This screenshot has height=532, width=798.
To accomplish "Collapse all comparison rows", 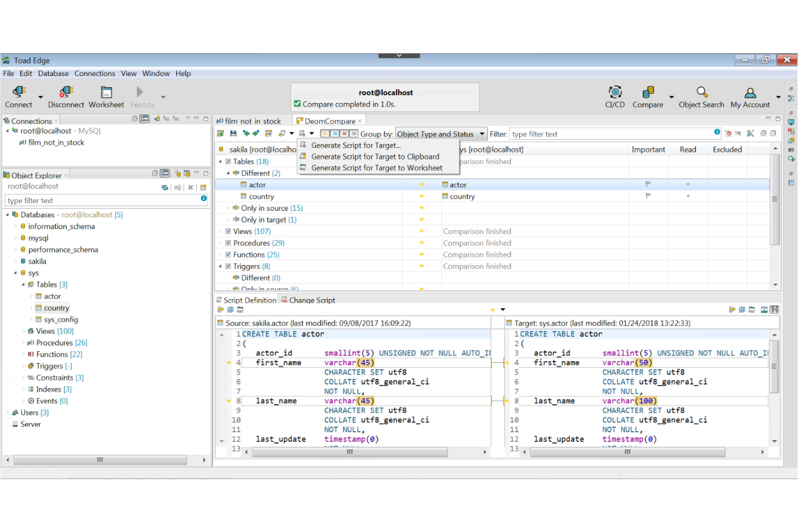I will 773,133.
